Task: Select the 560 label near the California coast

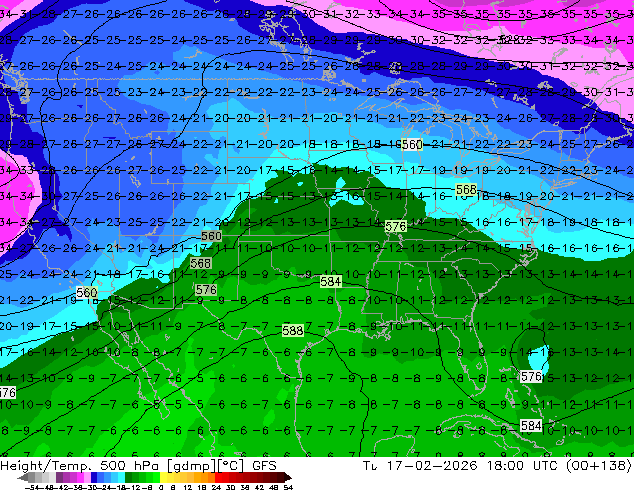Action: (87, 292)
